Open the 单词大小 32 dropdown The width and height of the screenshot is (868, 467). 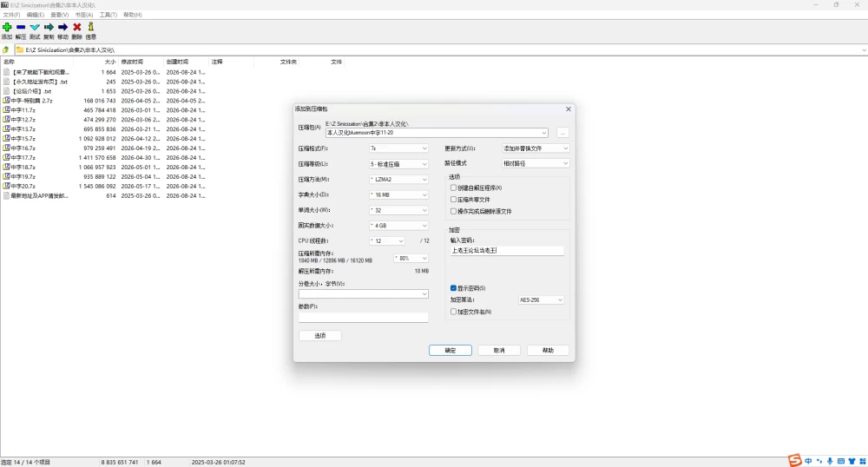click(x=398, y=210)
